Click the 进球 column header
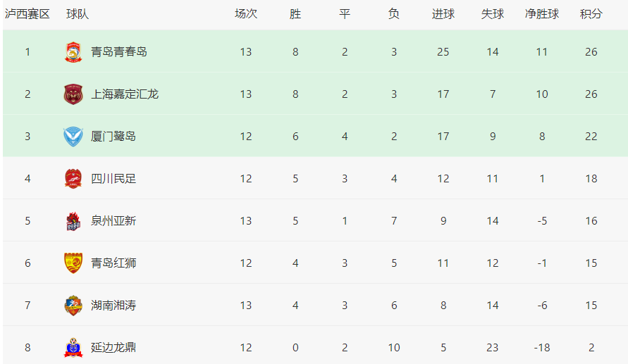 443,14
